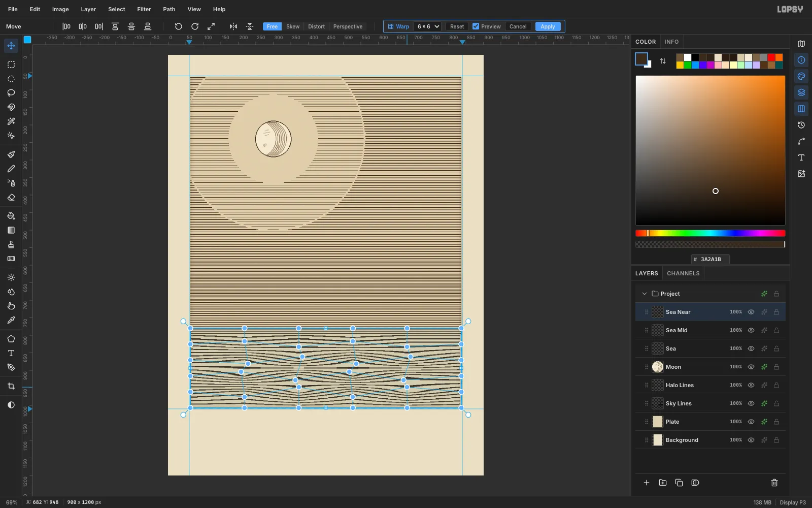Screen dimensions: 812x508
Task: Open the Filter menu
Action: pyautogui.click(x=144, y=9)
